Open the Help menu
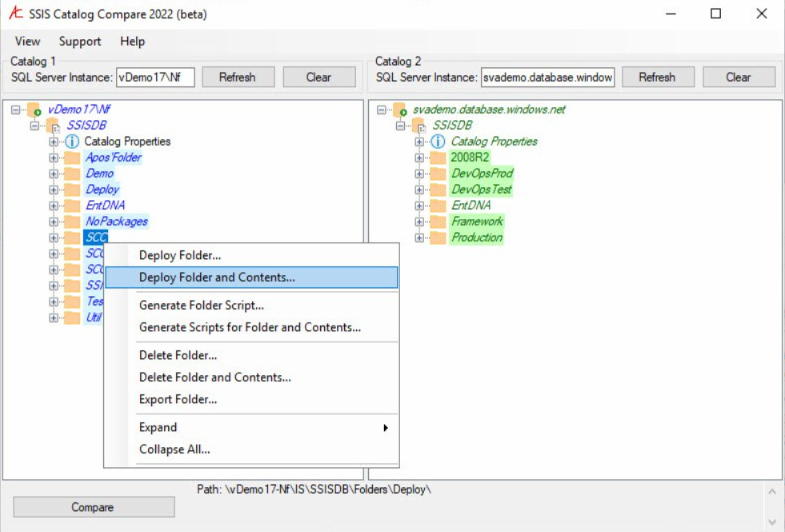Image resolution: width=785 pixels, height=532 pixels. tap(132, 41)
